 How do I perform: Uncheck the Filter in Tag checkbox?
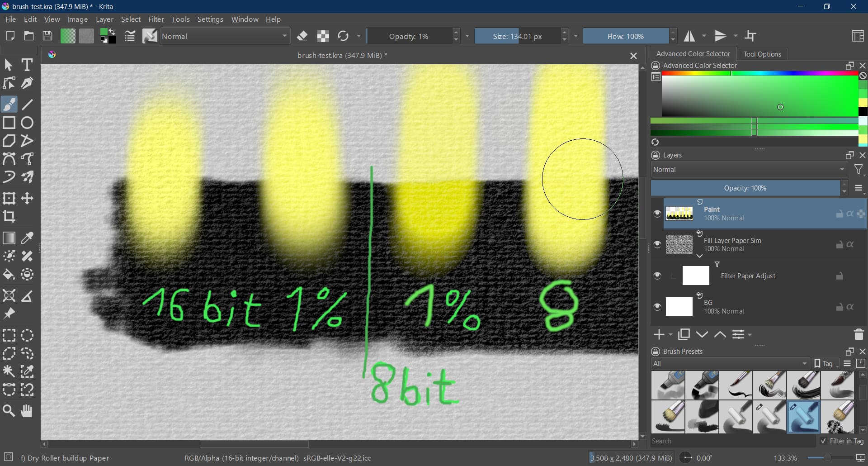[x=823, y=441]
